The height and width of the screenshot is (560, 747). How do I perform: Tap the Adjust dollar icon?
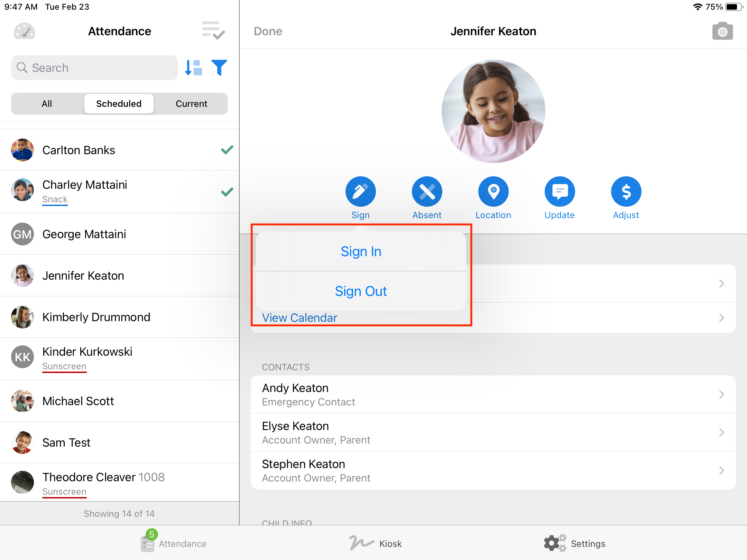626,192
